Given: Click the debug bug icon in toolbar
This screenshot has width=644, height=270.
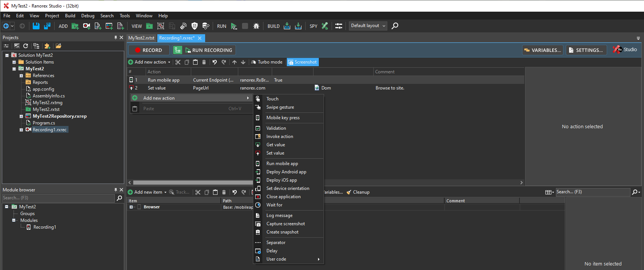Looking at the screenshot, I should click(x=256, y=26).
